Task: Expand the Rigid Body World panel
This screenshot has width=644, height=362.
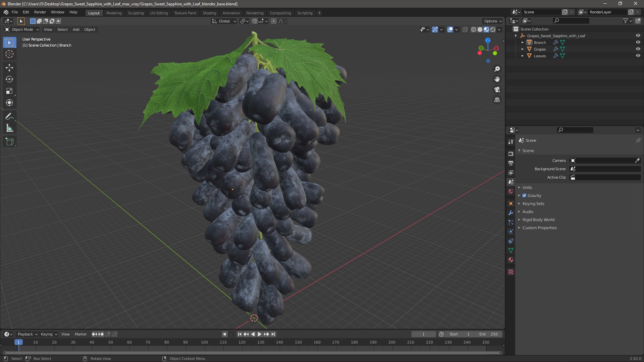Action: [x=538, y=220]
